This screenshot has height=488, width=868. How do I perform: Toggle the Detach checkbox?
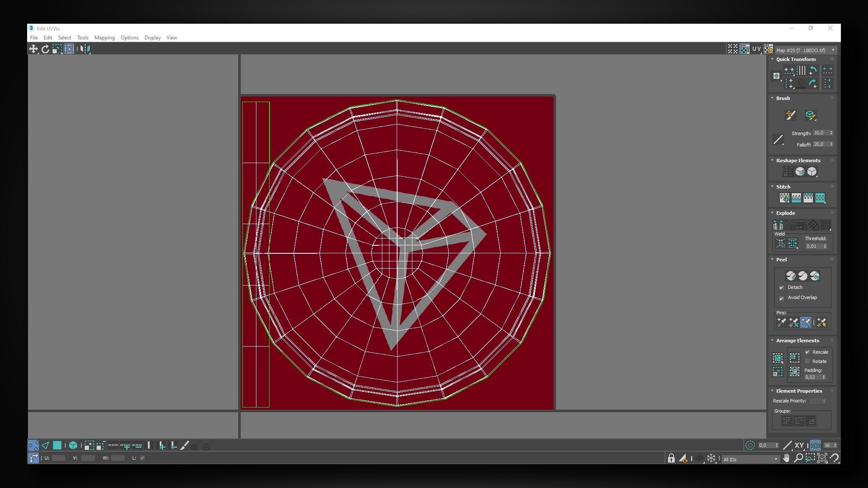[782, 288]
